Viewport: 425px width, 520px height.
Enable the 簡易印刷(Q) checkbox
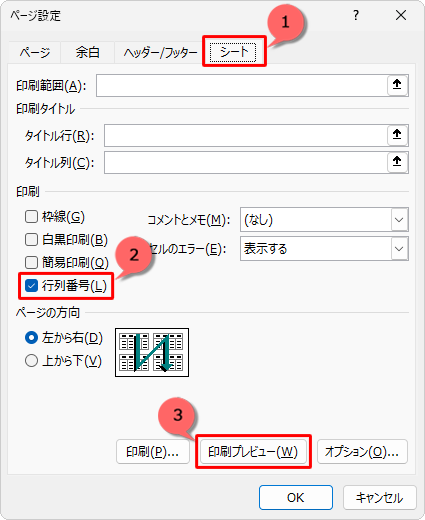point(31,262)
